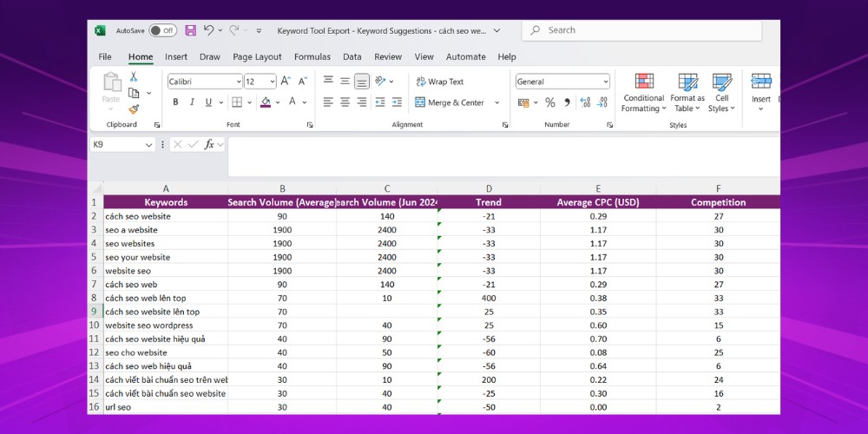Click the Orientation text angle icon
This screenshot has width=868, height=434.
[x=380, y=81]
